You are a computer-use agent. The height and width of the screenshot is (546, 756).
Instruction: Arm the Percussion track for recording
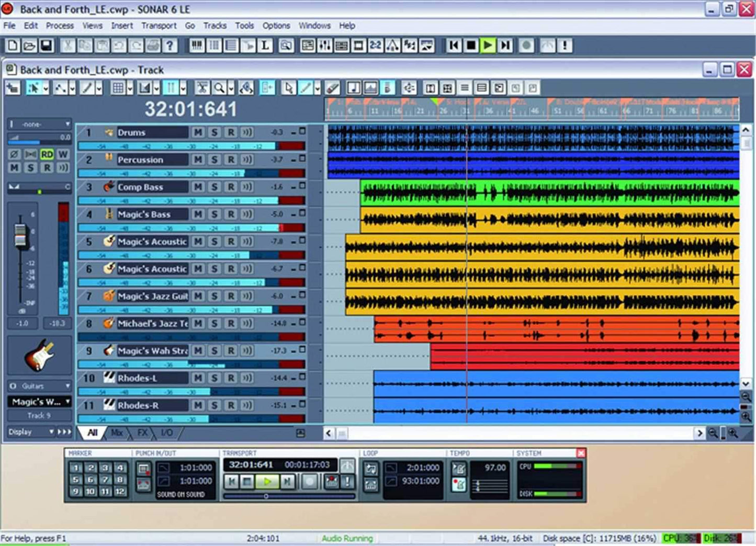click(x=231, y=160)
